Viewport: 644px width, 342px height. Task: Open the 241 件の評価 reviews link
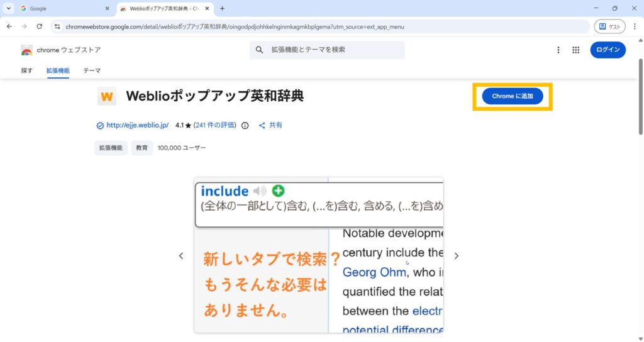(215, 125)
